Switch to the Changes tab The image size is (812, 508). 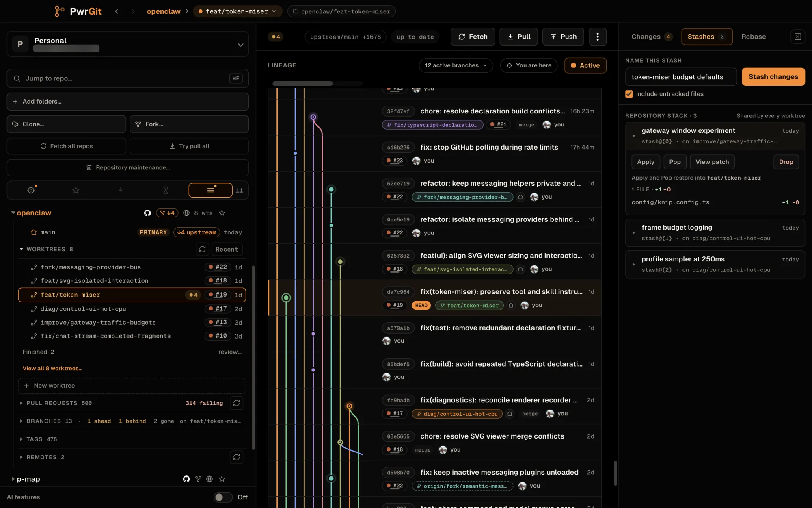(x=651, y=37)
